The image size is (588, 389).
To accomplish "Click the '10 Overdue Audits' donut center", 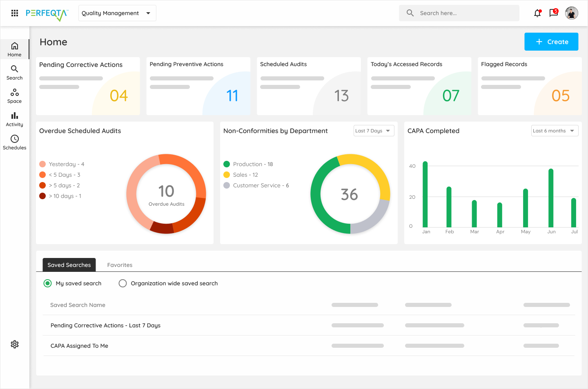I will coord(166,194).
